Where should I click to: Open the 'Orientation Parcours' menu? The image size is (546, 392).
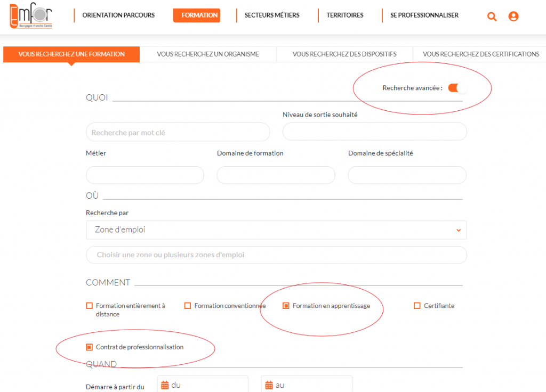click(118, 15)
